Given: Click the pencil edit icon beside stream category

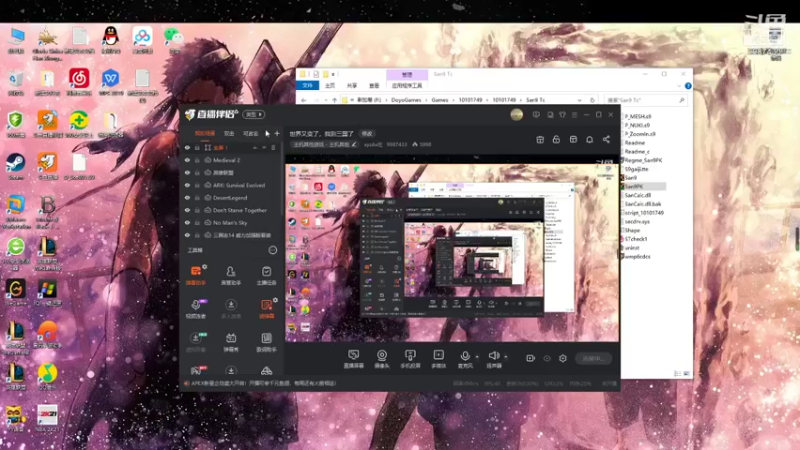Looking at the screenshot, I should (x=354, y=144).
